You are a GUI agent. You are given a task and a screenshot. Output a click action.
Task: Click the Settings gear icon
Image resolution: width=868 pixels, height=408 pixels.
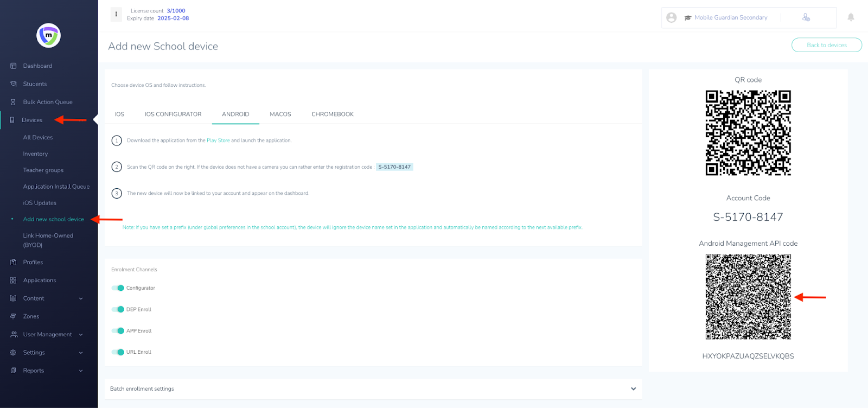tap(13, 353)
